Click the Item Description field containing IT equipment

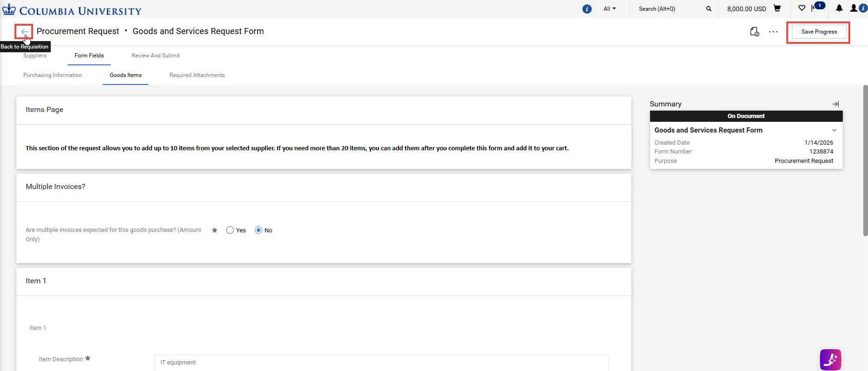tap(381, 363)
